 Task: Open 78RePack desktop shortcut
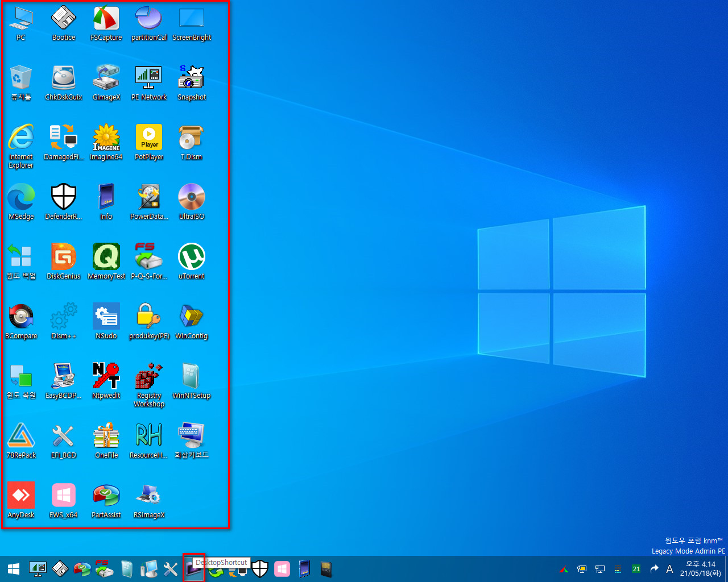tap(21, 442)
